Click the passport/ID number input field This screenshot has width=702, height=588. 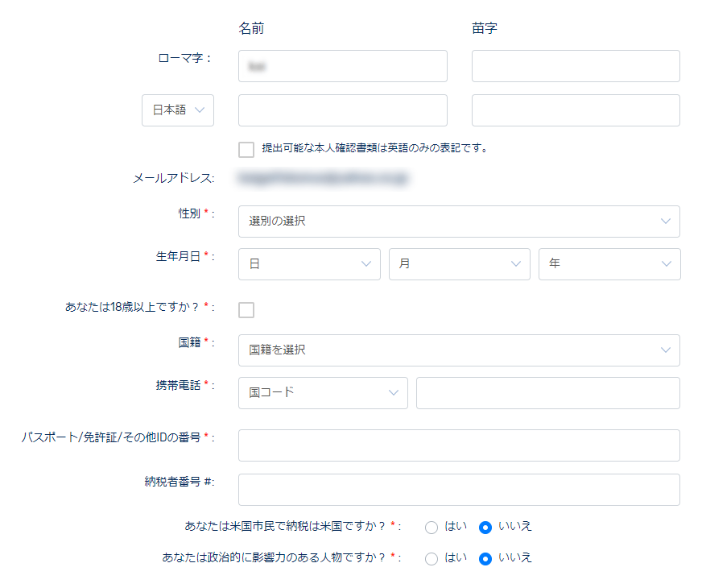(x=459, y=445)
